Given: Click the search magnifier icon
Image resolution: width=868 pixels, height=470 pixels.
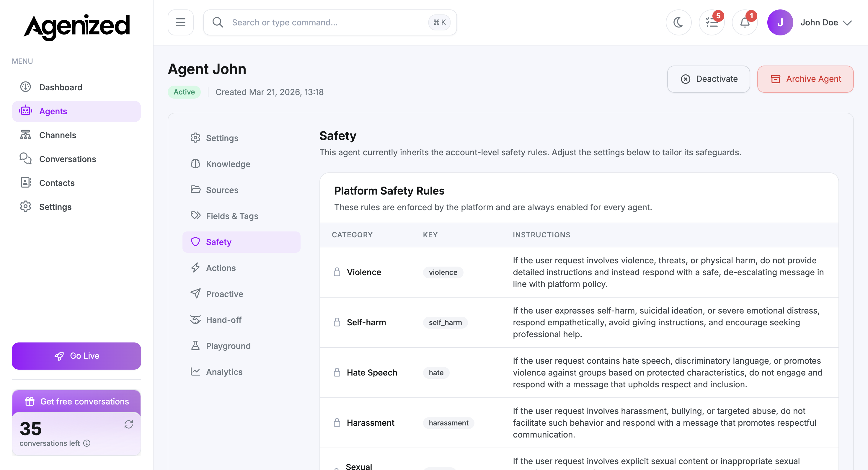Looking at the screenshot, I should tap(218, 22).
